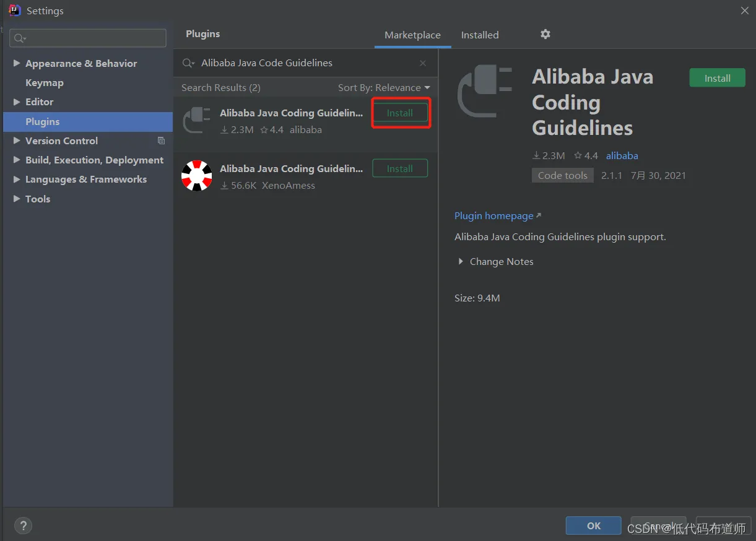Click the OK button
The image size is (756, 541).
593,526
